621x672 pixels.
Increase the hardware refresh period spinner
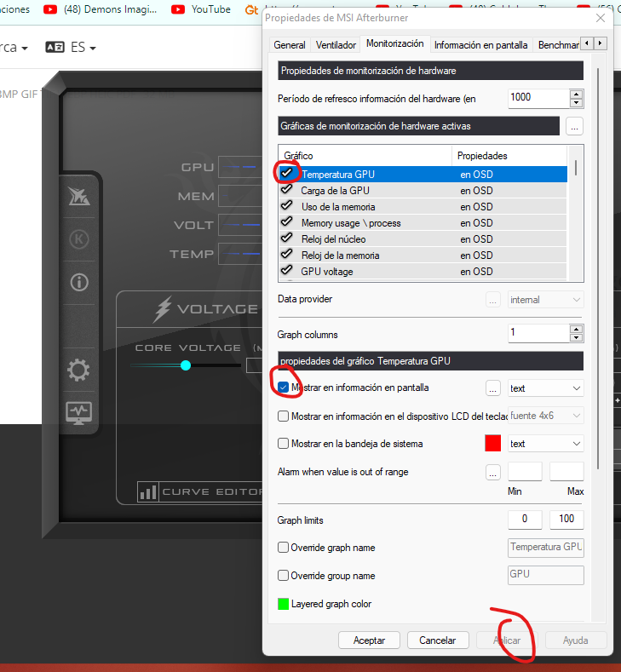pyautogui.click(x=577, y=95)
